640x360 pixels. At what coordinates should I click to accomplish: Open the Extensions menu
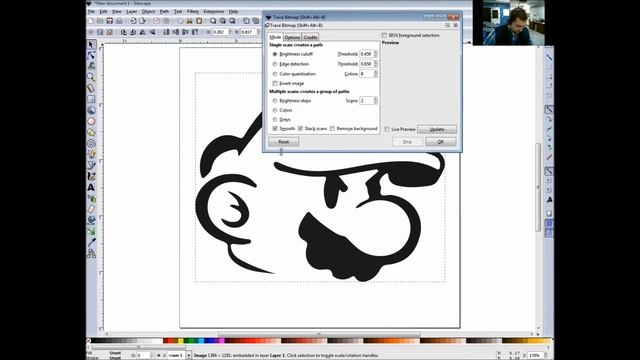[x=213, y=11]
